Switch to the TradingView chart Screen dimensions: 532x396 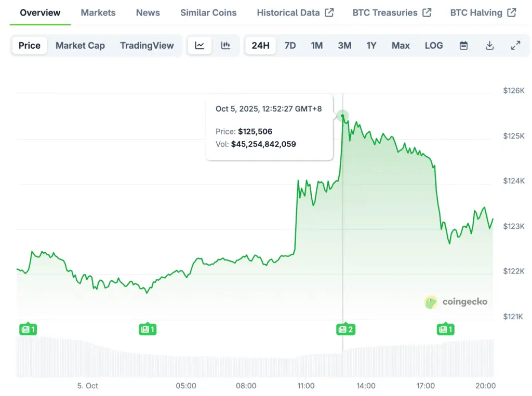coord(147,46)
